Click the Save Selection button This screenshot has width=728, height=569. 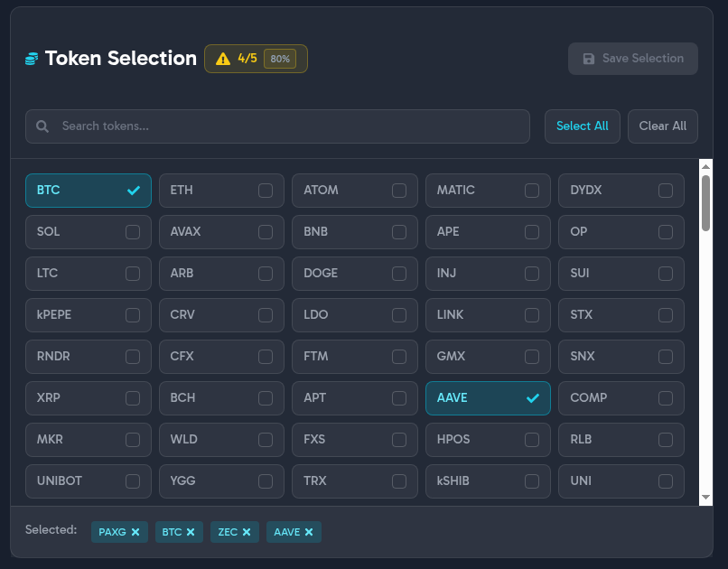tap(632, 58)
